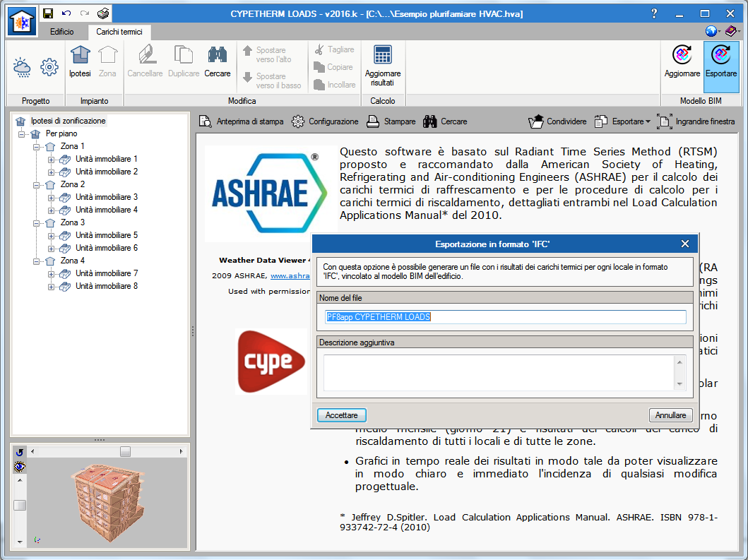The image size is (748, 560).
Task: Open the www.ashrae link
Action: (290, 275)
